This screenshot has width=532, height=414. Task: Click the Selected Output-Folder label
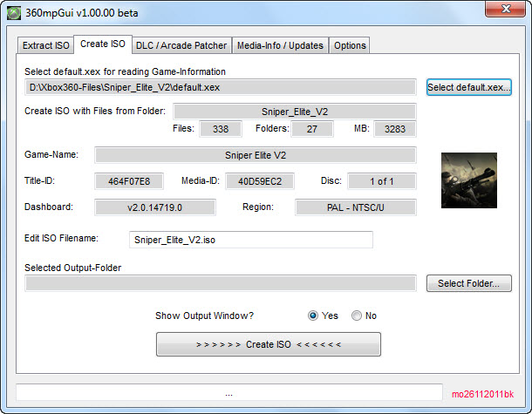coord(73,268)
